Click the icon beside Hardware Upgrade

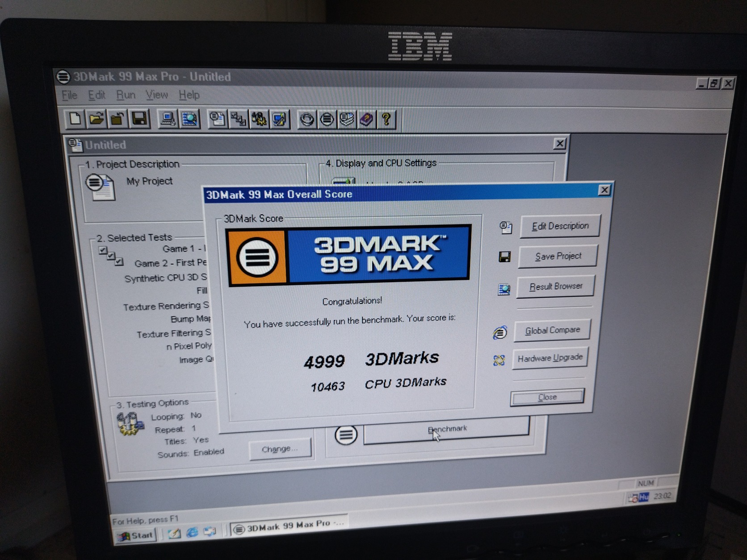499,360
